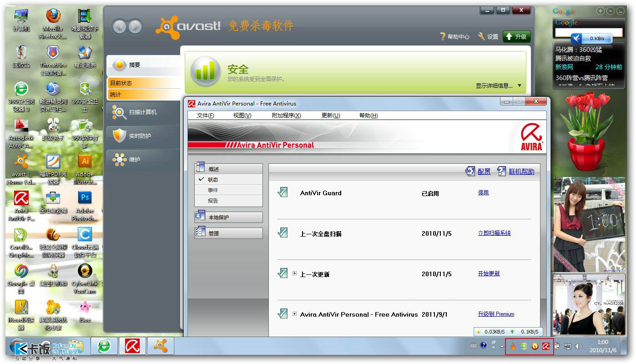The height and width of the screenshot is (364, 636).
Task: Open the 文件(F) menu in Avira
Action: (205, 116)
